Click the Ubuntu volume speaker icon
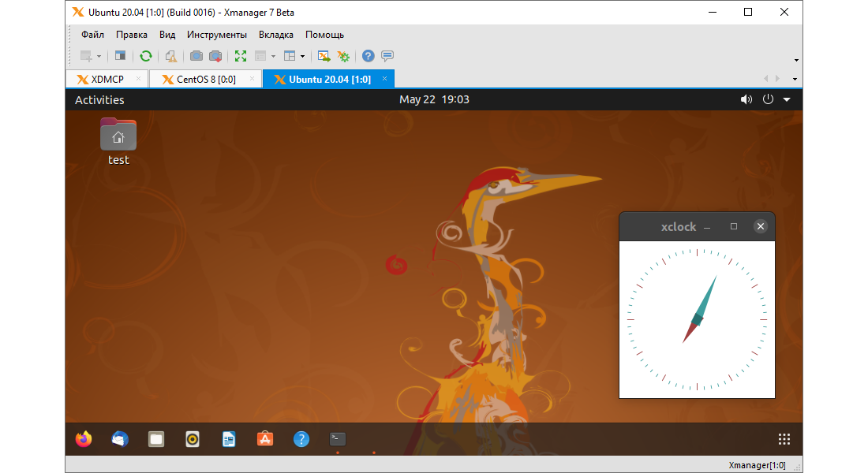This screenshot has width=868, height=473. tap(746, 99)
